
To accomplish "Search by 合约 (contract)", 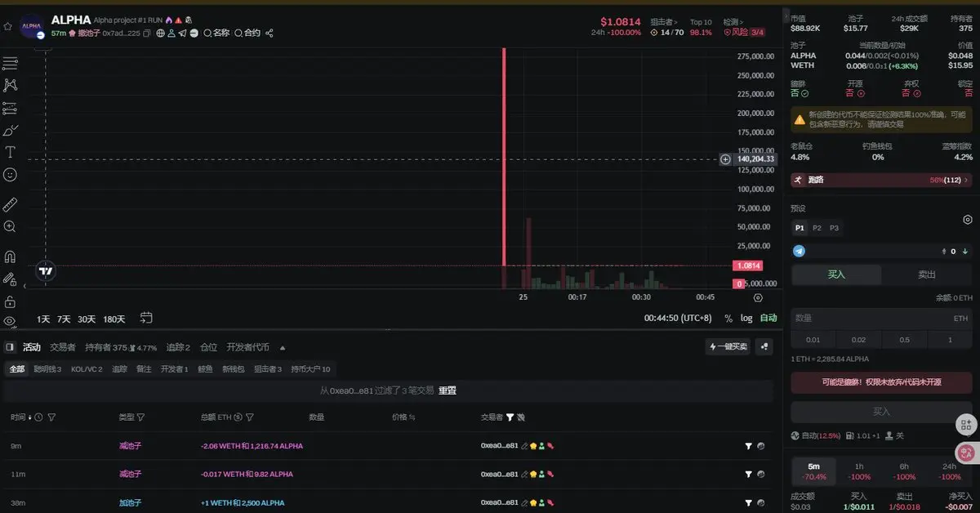I will [247, 33].
